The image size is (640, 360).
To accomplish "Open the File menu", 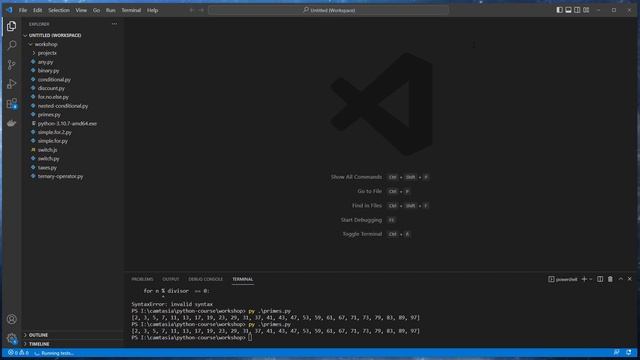I will (23, 10).
